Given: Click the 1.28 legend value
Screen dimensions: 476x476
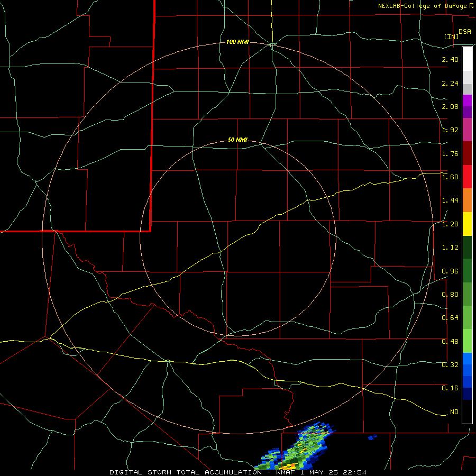Looking at the screenshot, I should point(450,224).
